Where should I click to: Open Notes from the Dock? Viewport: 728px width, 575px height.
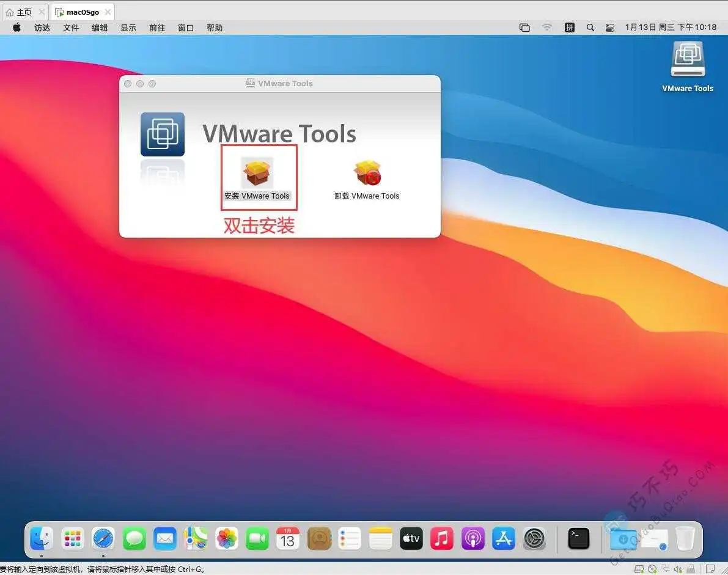point(381,539)
